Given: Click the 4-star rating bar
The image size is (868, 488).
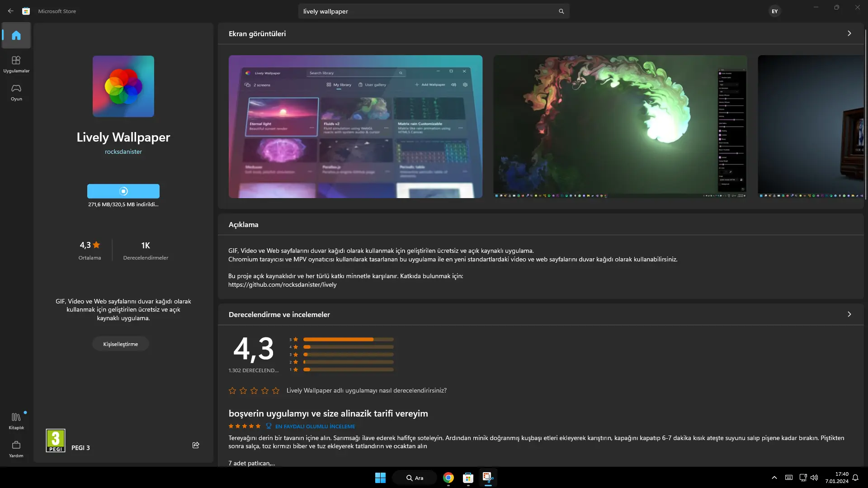Looking at the screenshot, I should click(348, 347).
